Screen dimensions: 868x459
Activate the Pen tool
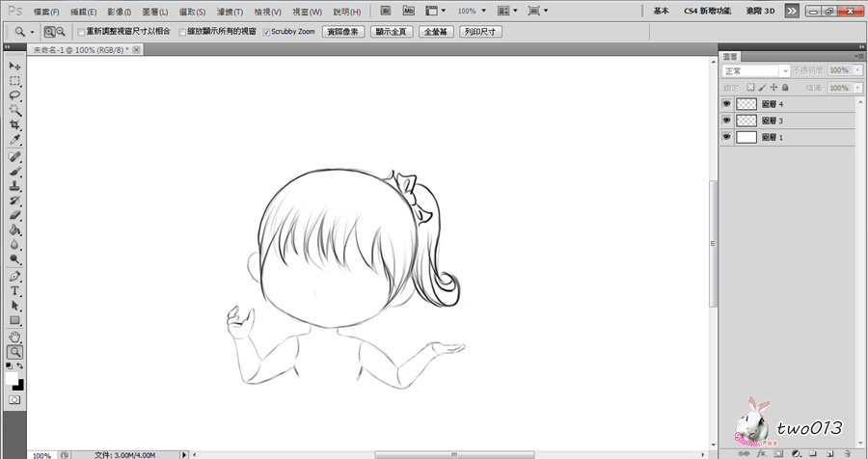pyautogui.click(x=14, y=276)
